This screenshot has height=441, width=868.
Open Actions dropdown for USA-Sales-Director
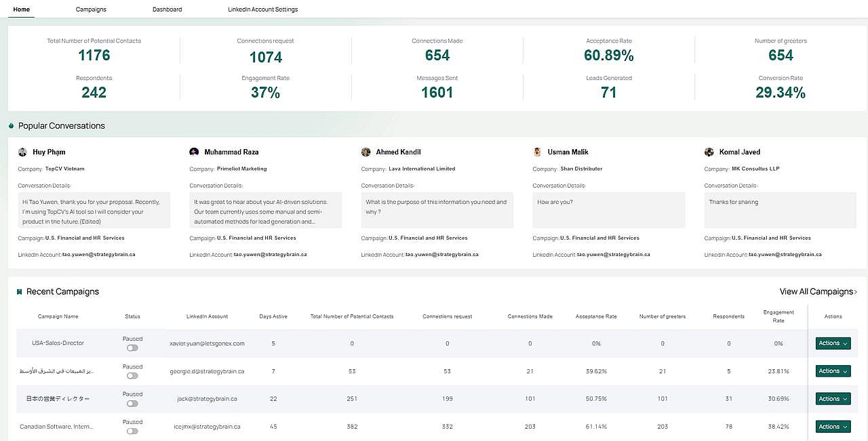[x=832, y=343]
